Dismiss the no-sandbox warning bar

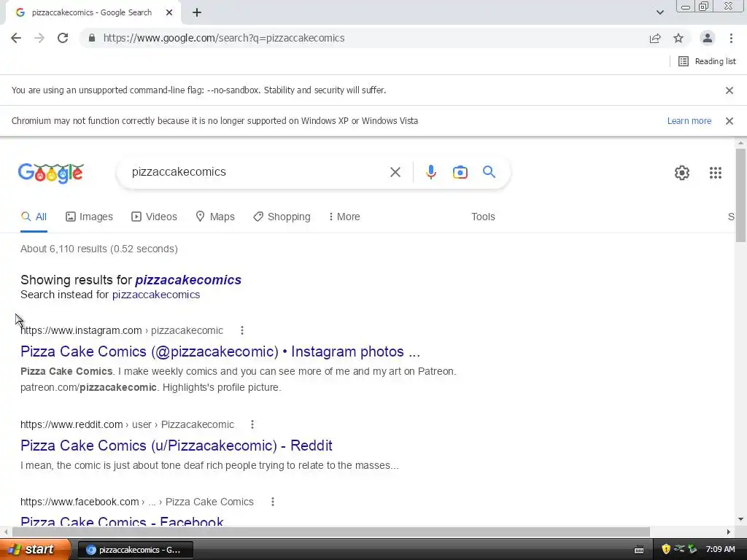click(729, 90)
